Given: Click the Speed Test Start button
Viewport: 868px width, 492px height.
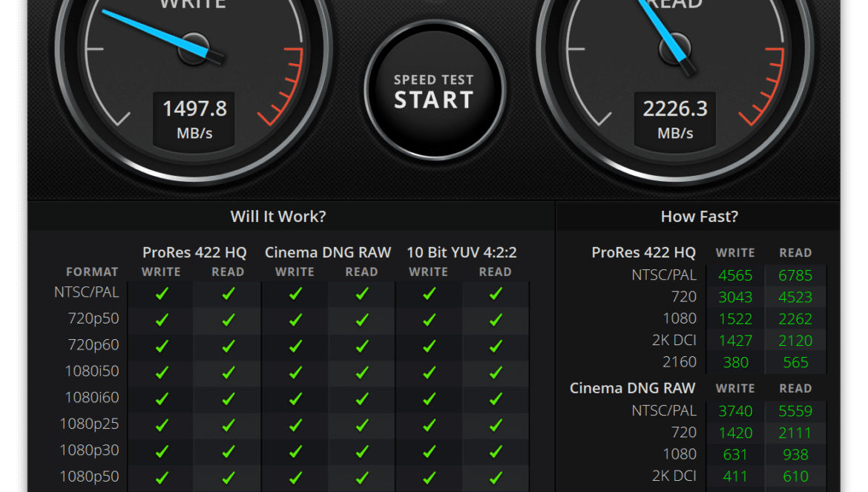Looking at the screenshot, I should point(435,91).
